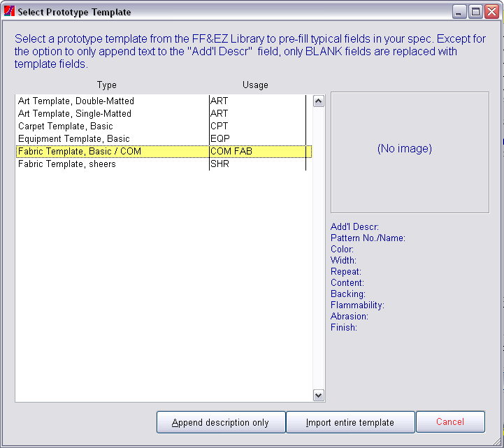Click the Type column header
The image size is (504, 448).
tap(107, 85)
